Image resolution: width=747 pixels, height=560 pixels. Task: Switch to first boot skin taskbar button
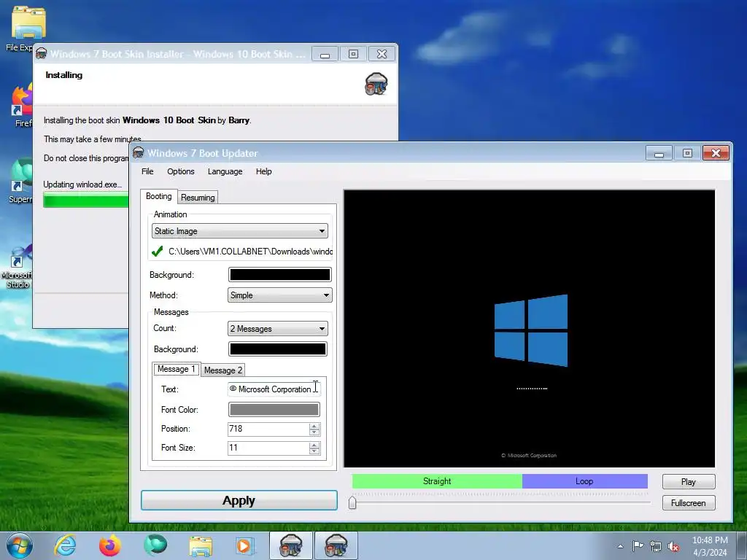point(290,545)
